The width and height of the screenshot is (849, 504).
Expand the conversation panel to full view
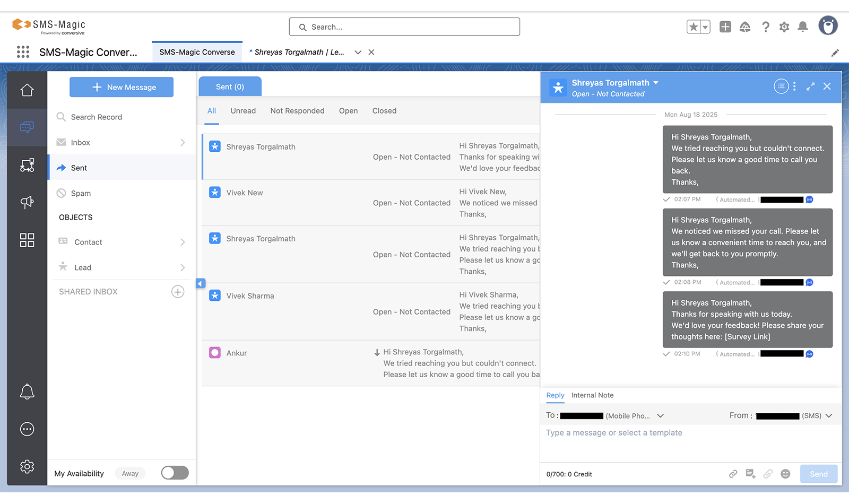(x=810, y=86)
